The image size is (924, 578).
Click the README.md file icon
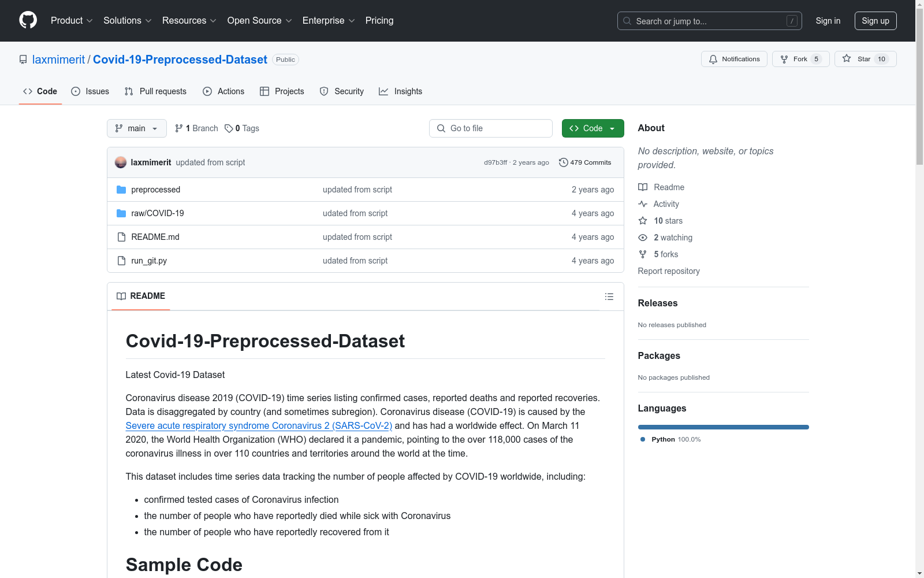tap(121, 237)
